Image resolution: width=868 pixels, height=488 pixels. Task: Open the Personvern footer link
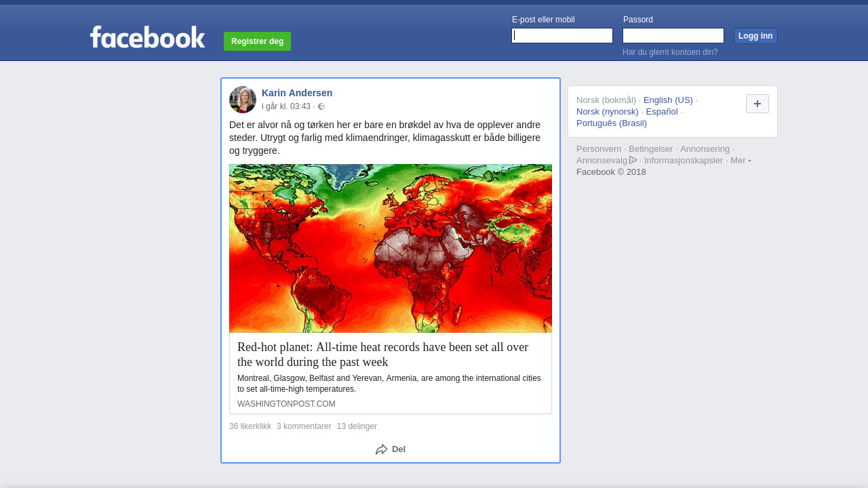(x=599, y=149)
